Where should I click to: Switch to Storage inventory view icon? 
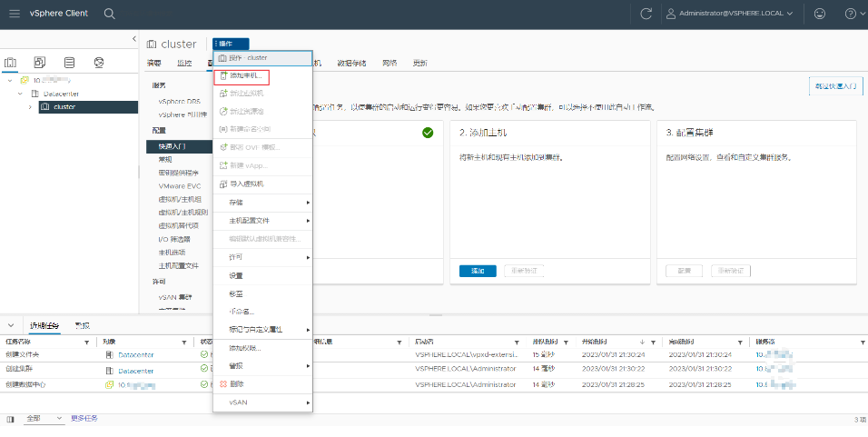[x=69, y=62]
